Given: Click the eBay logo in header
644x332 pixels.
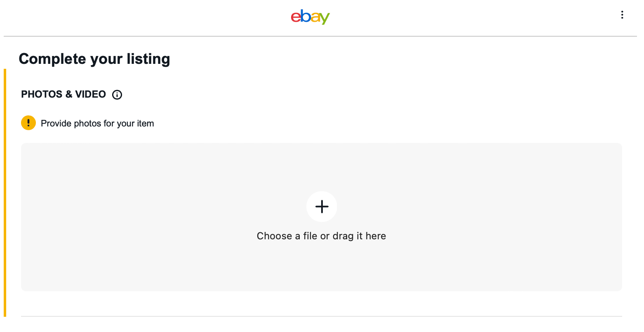Looking at the screenshot, I should click(310, 17).
